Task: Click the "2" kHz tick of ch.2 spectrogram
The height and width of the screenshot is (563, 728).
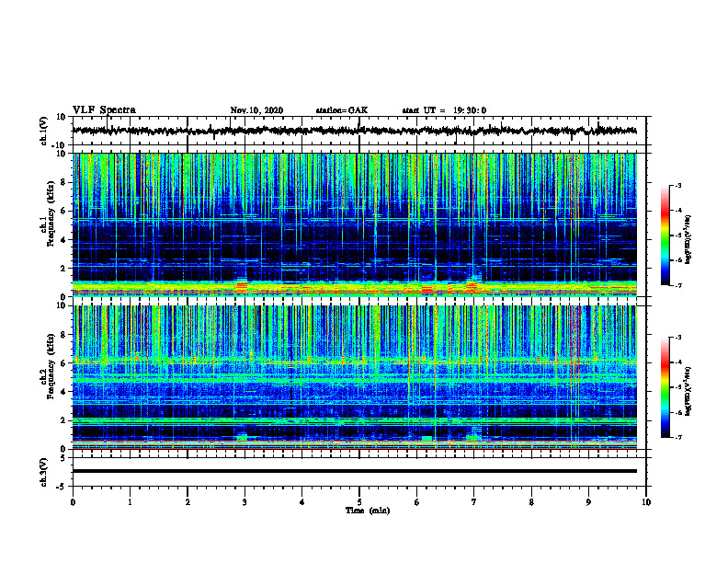Action: (x=63, y=420)
